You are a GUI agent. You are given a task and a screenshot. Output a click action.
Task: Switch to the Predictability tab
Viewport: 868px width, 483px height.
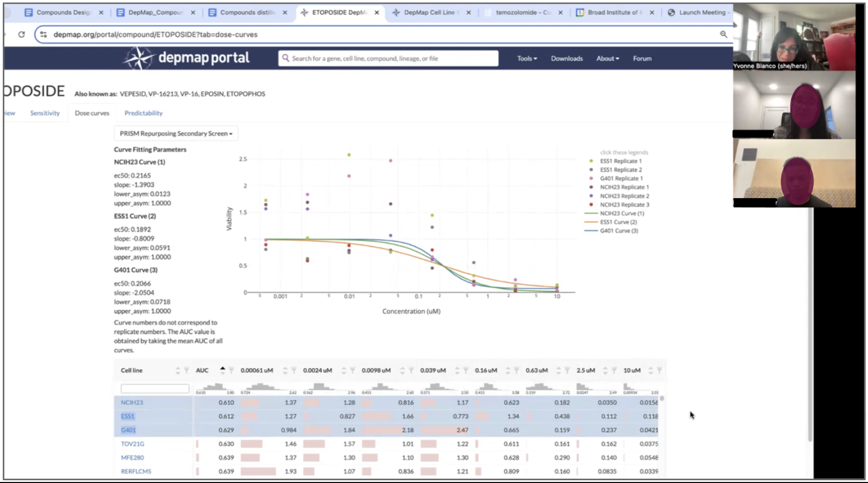[x=143, y=113]
